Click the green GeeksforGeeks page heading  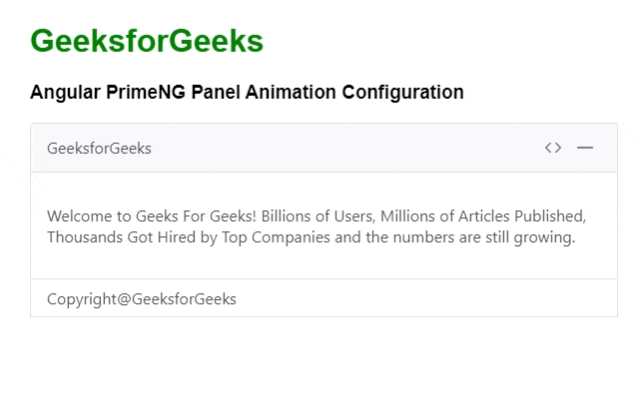coord(146,41)
